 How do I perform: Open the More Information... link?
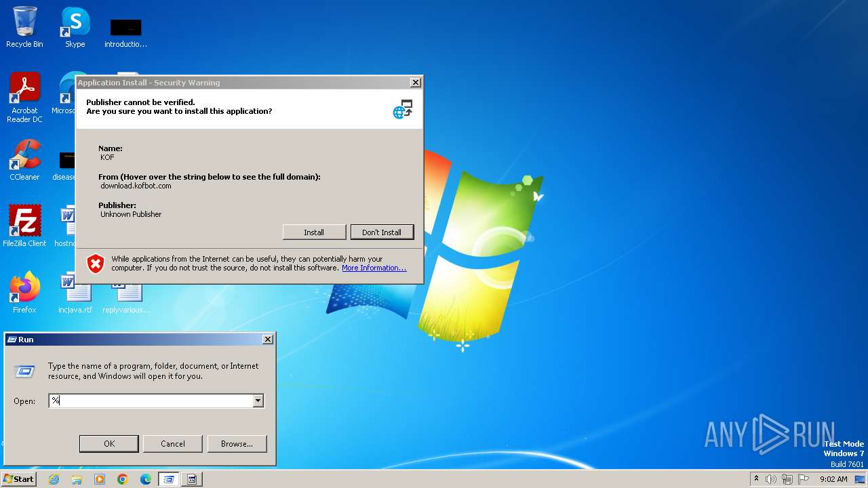pyautogui.click(x=374, y=268)
